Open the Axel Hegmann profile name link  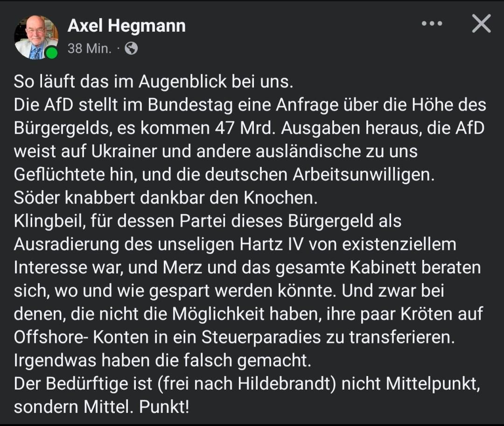pos(126,26)
